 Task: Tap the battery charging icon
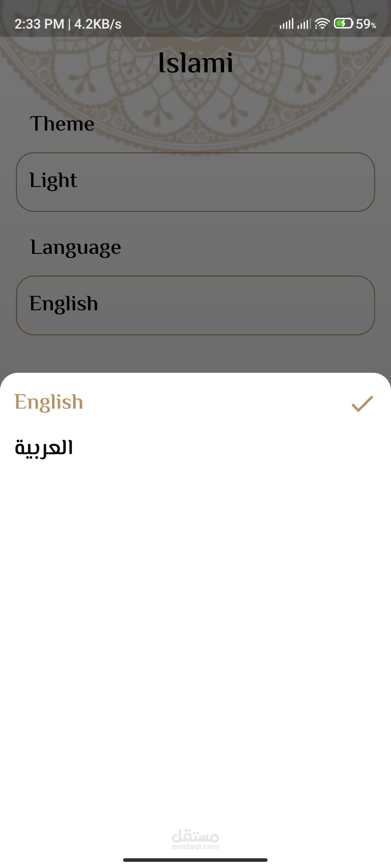coord(343,24)
